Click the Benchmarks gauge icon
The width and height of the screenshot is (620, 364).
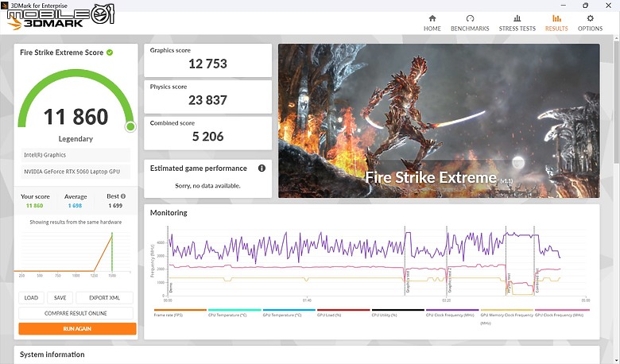pyautogui.click(x=470, y=18)
